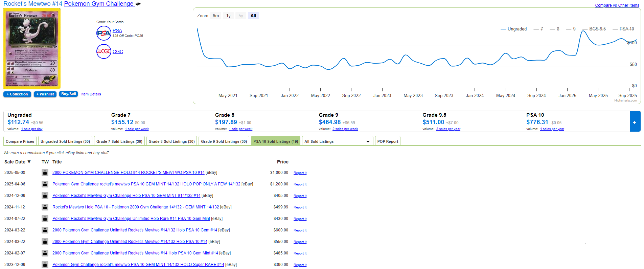The height and width of the screenshot is (269, 644).
Task: Open the $1,000.00 PSA 10 sale listing
Action: point(129,173)
